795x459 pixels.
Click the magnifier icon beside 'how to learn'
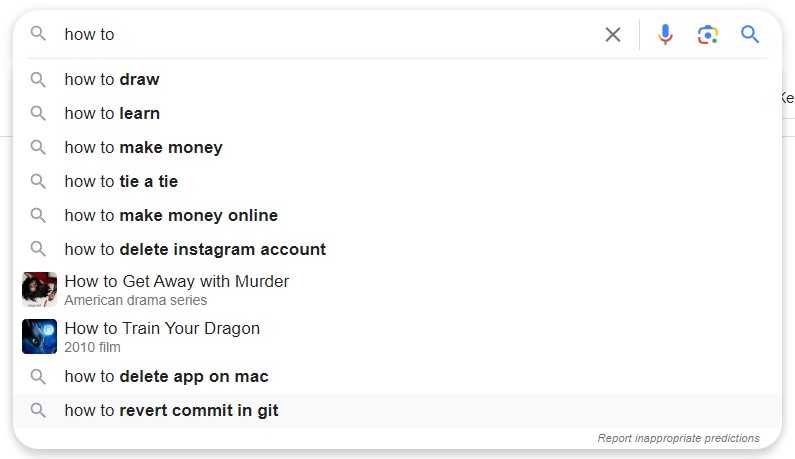click(38, 114)
